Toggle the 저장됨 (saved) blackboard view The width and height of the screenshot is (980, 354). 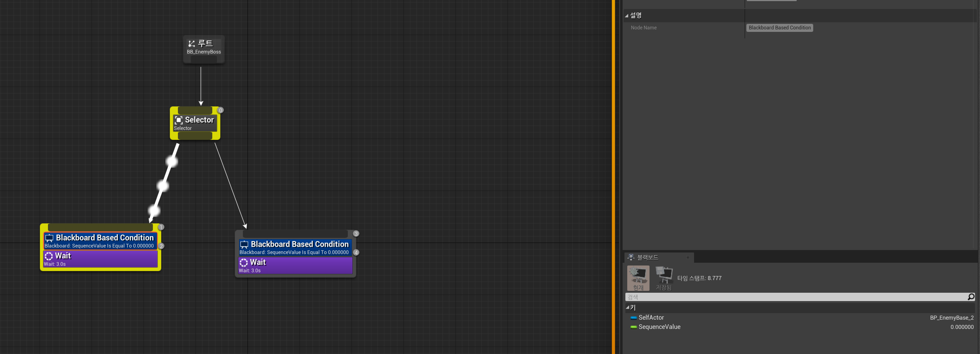664,278
